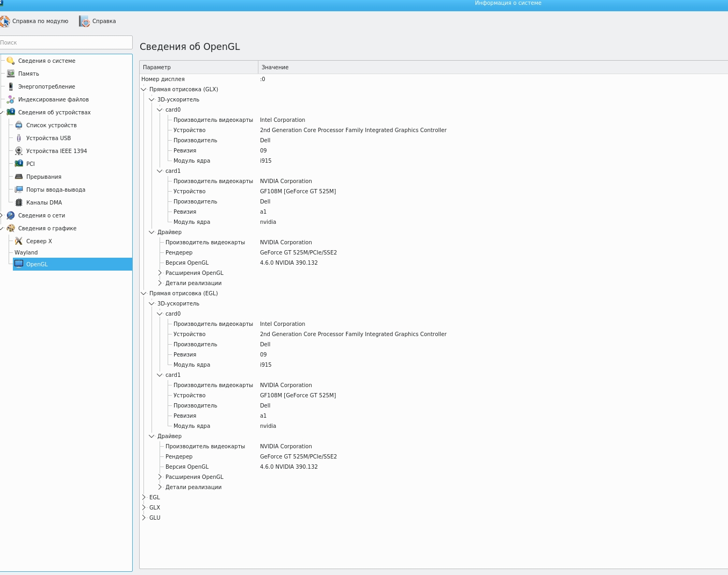Select the Прерывания icon
Viewport: 728px width, 575px height.
19,177
